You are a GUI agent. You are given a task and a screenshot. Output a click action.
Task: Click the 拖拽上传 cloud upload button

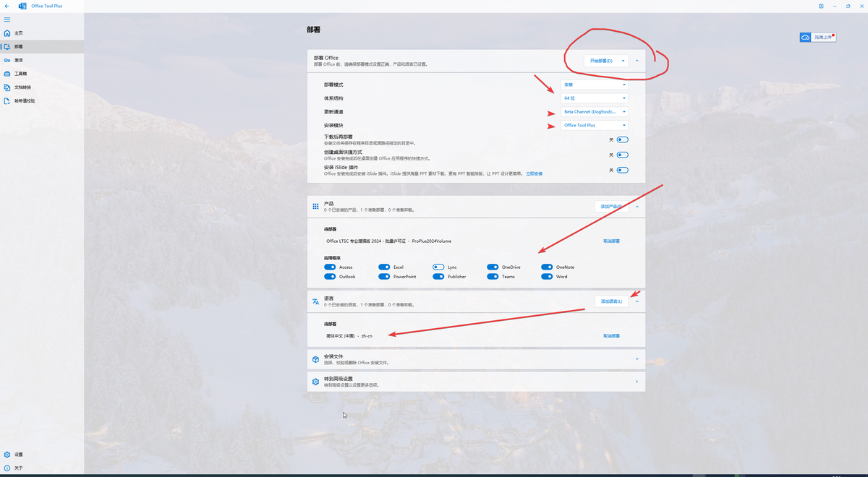pos(818,37)
